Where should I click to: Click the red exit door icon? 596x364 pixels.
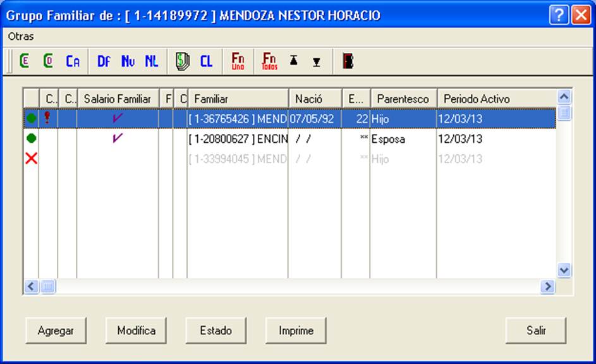pos(348,61)
